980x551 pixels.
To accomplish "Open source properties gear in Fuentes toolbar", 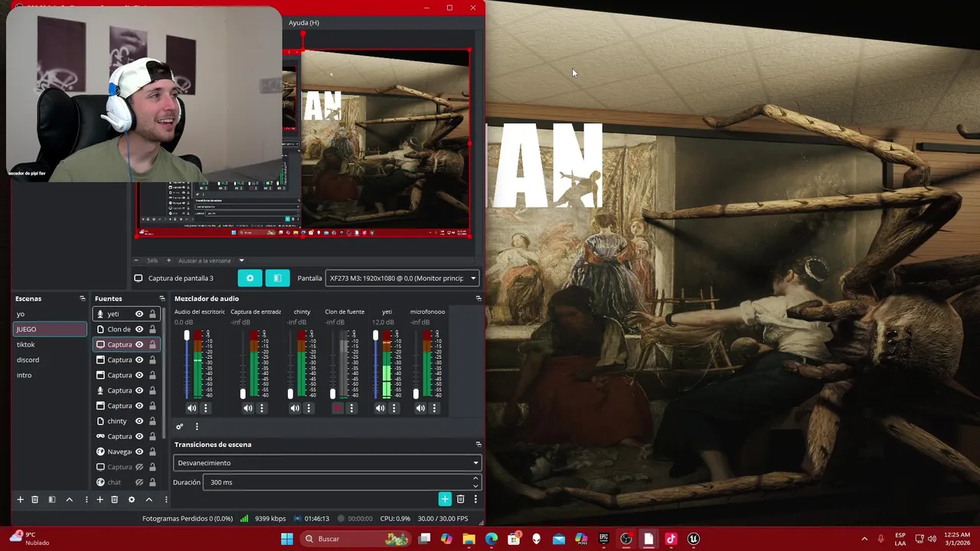I will pos(132,499).
